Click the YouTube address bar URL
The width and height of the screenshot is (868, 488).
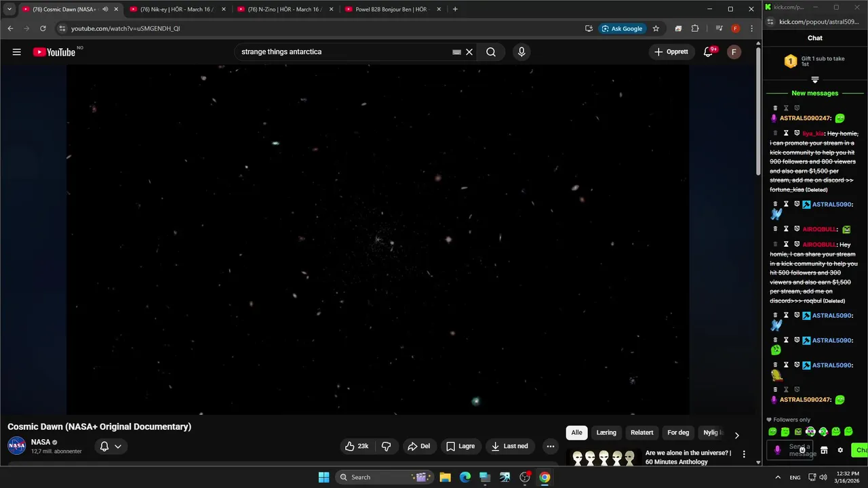tap(125, 28)
